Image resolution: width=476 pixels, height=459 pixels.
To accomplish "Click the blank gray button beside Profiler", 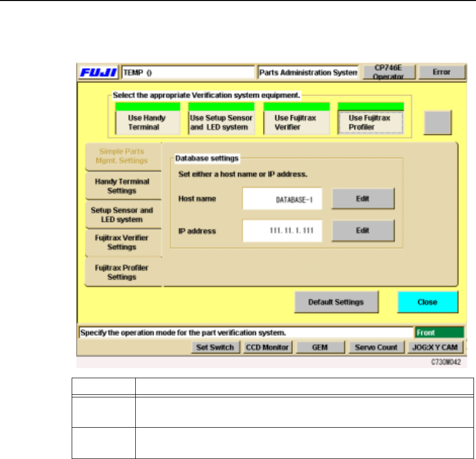I will click(438, 122).
